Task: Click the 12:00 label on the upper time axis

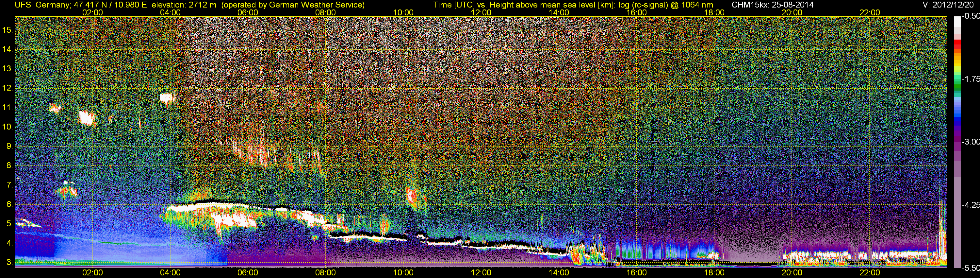Action: [x=481, y=12]
